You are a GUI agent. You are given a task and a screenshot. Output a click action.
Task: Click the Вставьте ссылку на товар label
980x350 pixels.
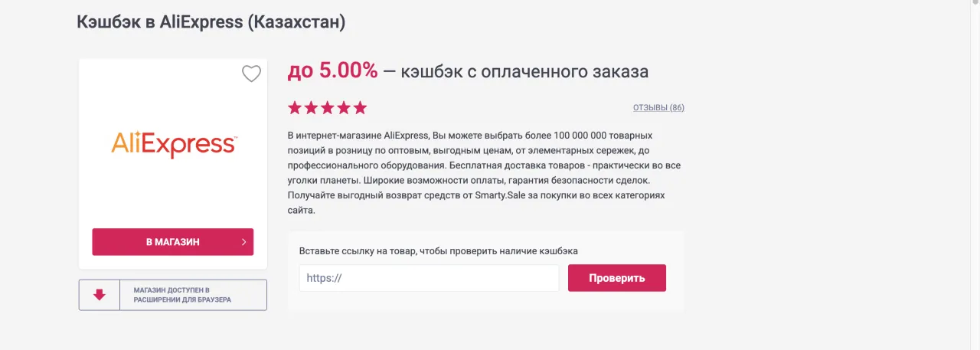click(438, 250)
